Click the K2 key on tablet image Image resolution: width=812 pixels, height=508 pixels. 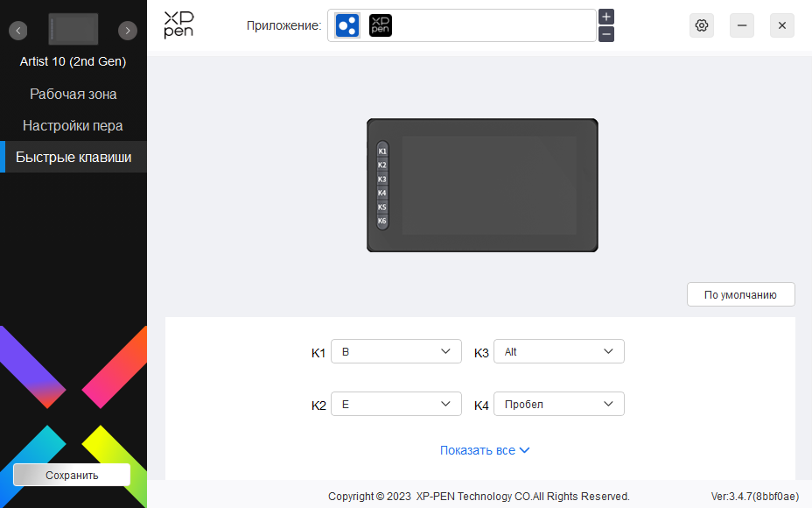(382, 165)
